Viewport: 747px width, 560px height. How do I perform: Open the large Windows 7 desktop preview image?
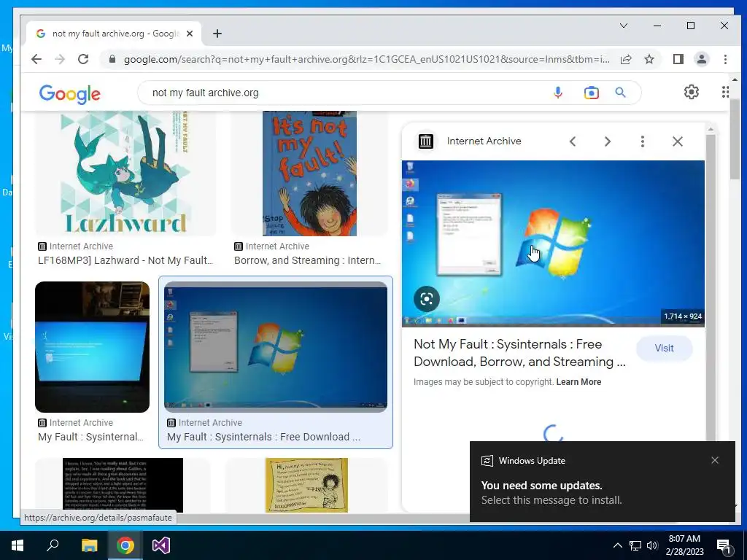point(553,244)
